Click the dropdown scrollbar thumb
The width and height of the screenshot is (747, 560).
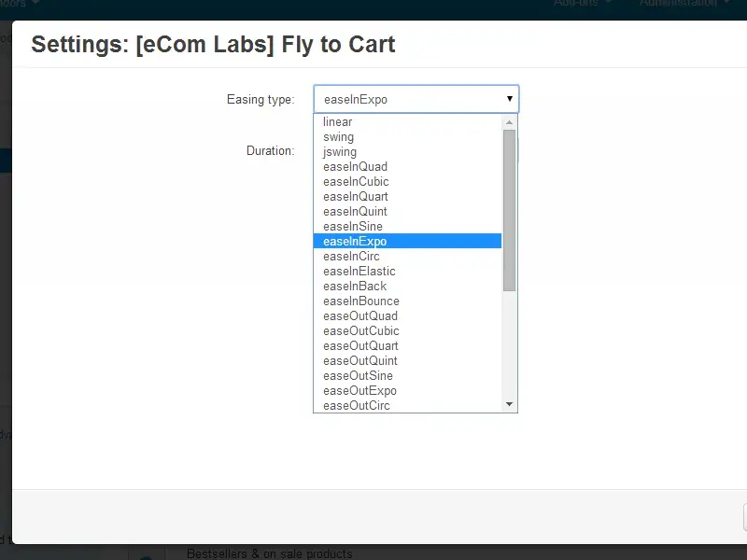(x=509, y=210)
